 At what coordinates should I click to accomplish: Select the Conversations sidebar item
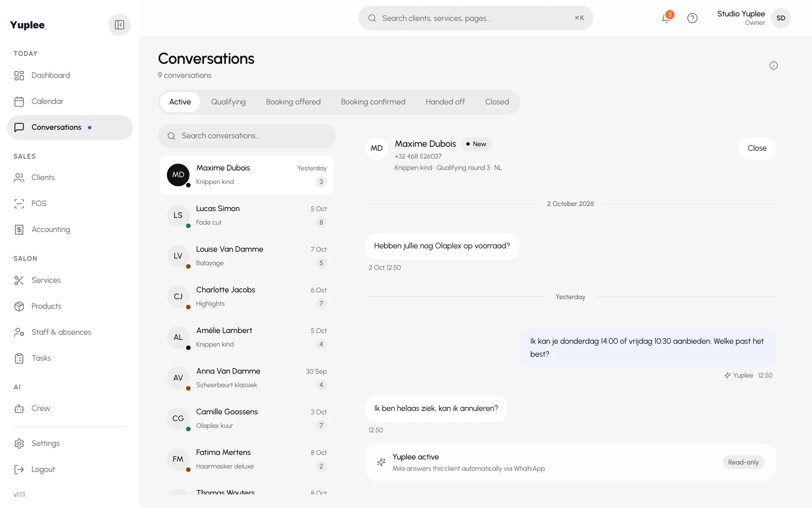(70, 127)
